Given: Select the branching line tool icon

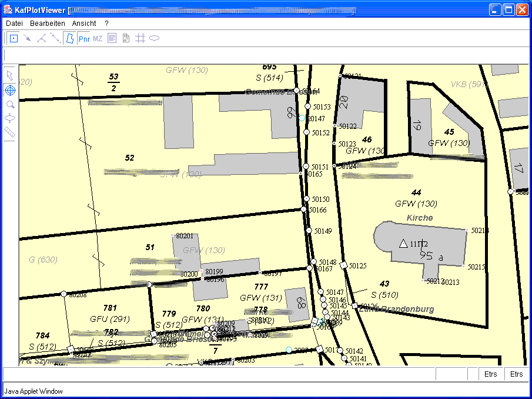Looking at the screenshot, I should [41, 38].
